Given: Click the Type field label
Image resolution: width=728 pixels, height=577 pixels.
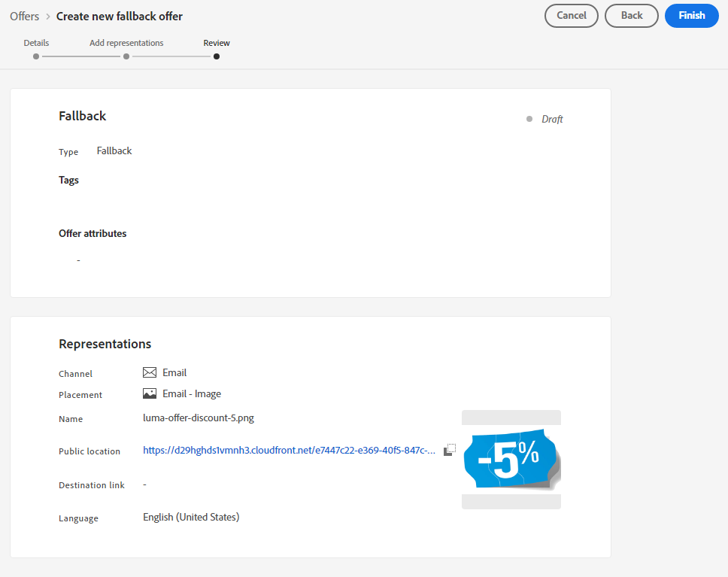Looking at the screenshot, I should pos(68,152).
